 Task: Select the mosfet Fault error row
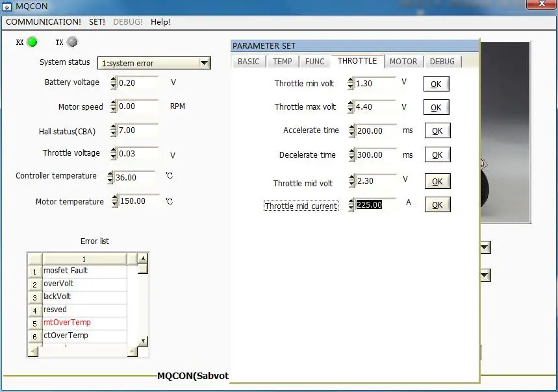point(84,271)
